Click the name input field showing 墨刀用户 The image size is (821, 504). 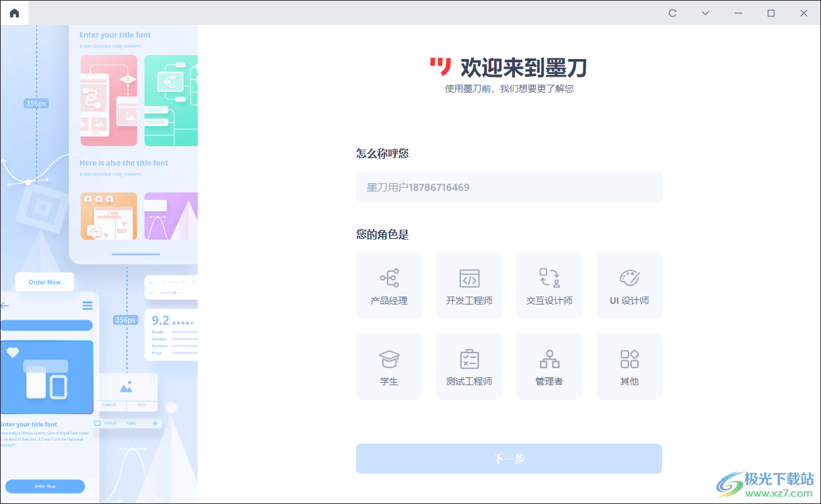508,187
